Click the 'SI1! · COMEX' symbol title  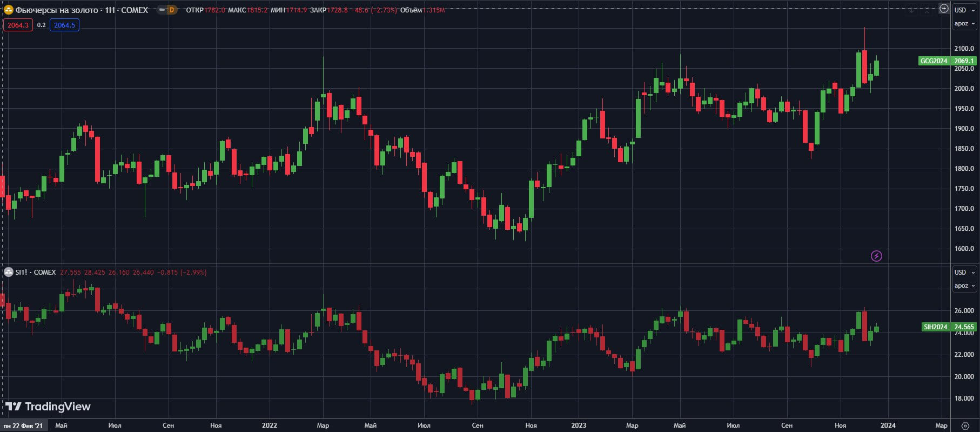pos(36,272)
